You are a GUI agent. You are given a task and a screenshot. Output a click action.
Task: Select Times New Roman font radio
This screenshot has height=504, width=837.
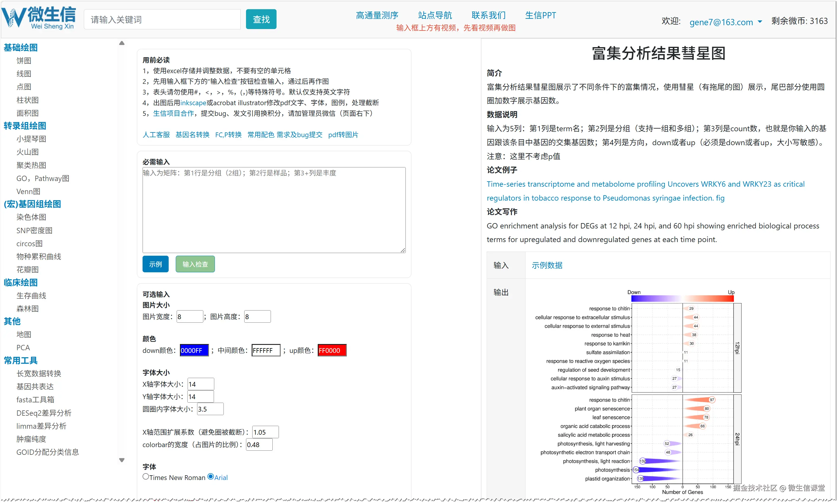[146, 476]
